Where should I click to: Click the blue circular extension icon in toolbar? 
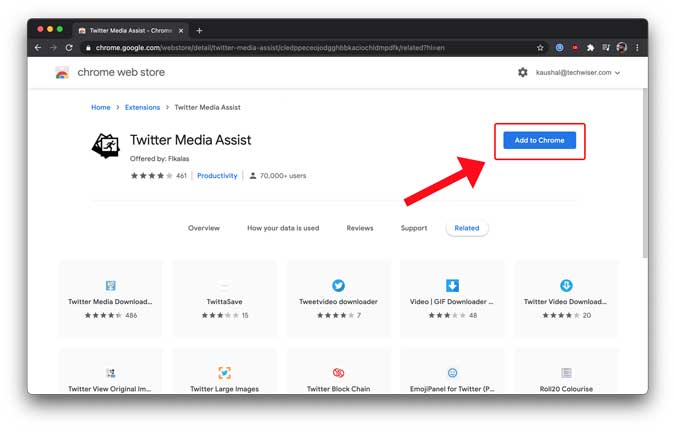[559, 48]
